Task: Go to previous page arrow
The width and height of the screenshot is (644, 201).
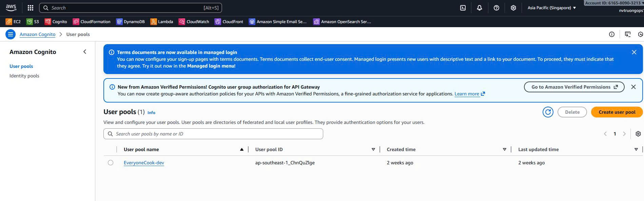Action: pos(605,134)
